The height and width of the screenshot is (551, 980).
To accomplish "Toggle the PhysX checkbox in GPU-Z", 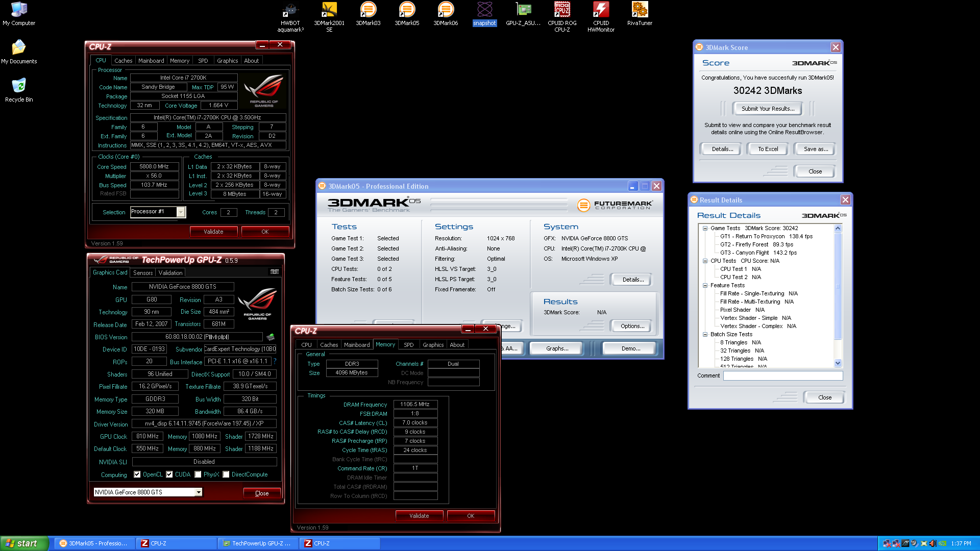I will click(x=198, y=474).
